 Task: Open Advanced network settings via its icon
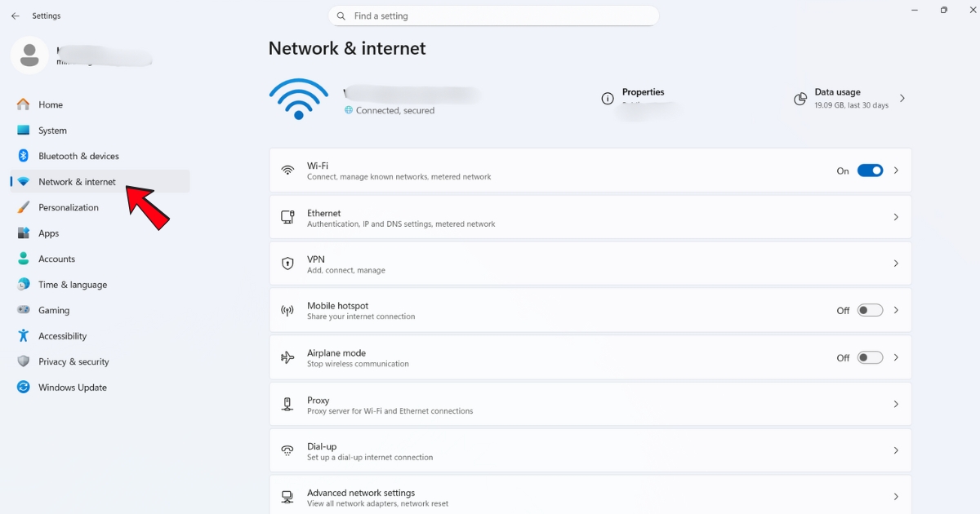click(287, 497)
